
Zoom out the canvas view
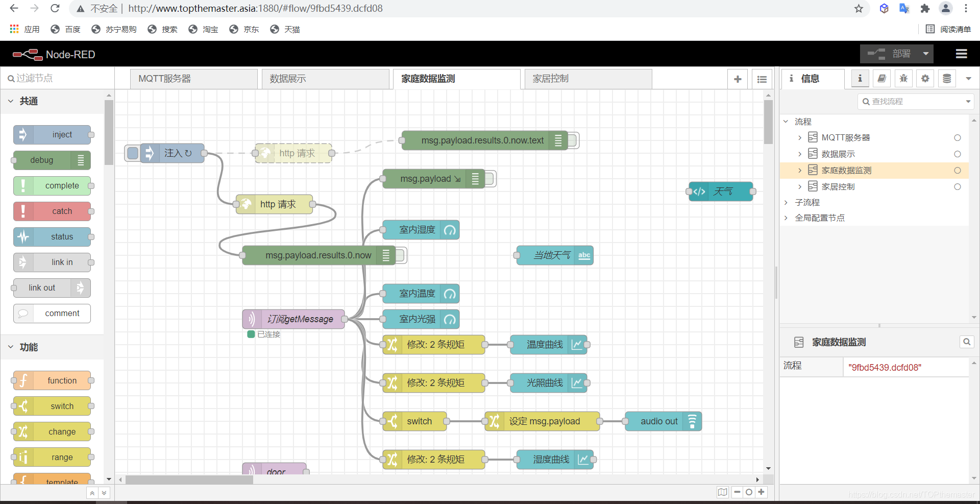pos(737,492)
